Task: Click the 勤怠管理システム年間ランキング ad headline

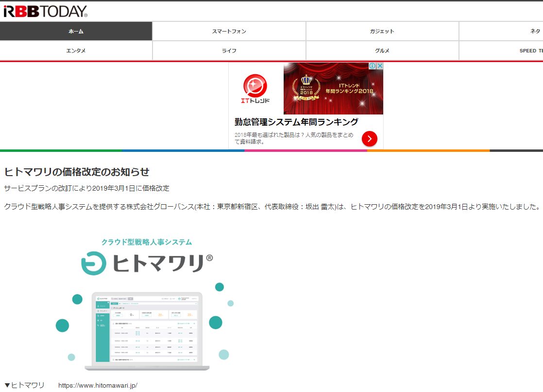Action: click(296, 122)
